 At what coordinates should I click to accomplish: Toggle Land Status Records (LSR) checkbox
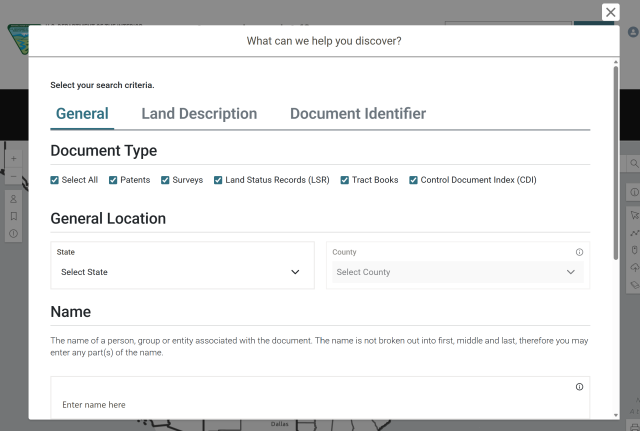pos(218,180)
